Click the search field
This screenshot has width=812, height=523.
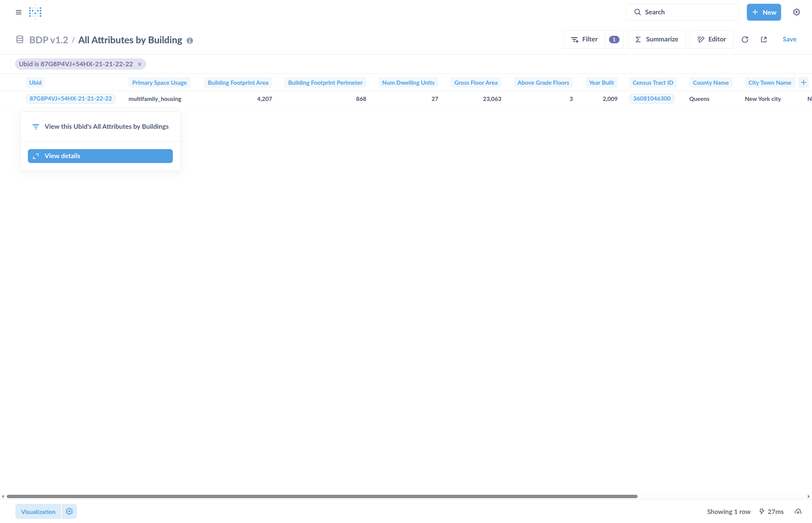tap(682, 12)
